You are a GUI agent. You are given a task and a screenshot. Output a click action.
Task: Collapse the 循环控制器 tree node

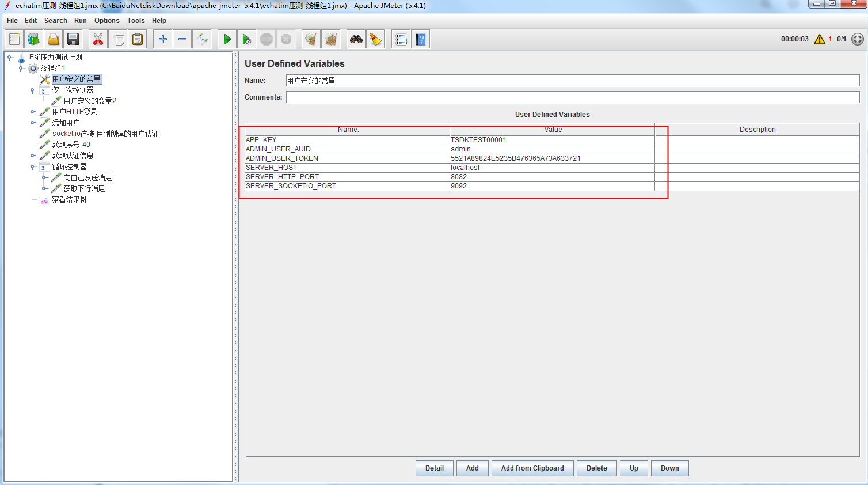pyautogui.click(x=33, y=167)
